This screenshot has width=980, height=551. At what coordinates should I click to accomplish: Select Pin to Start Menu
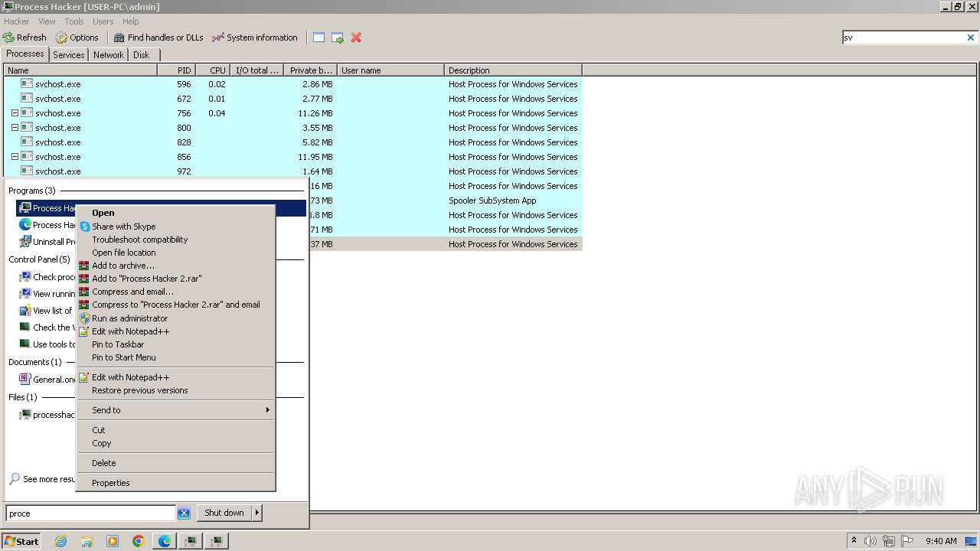(x=176, y=357)
